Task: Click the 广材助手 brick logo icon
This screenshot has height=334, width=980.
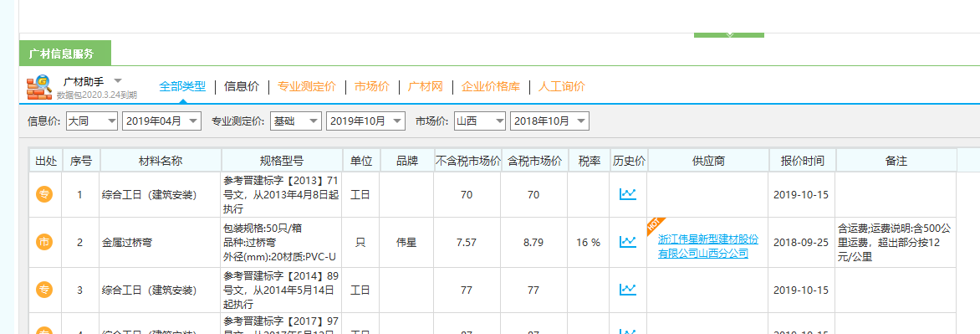Action: click(39, 87)
